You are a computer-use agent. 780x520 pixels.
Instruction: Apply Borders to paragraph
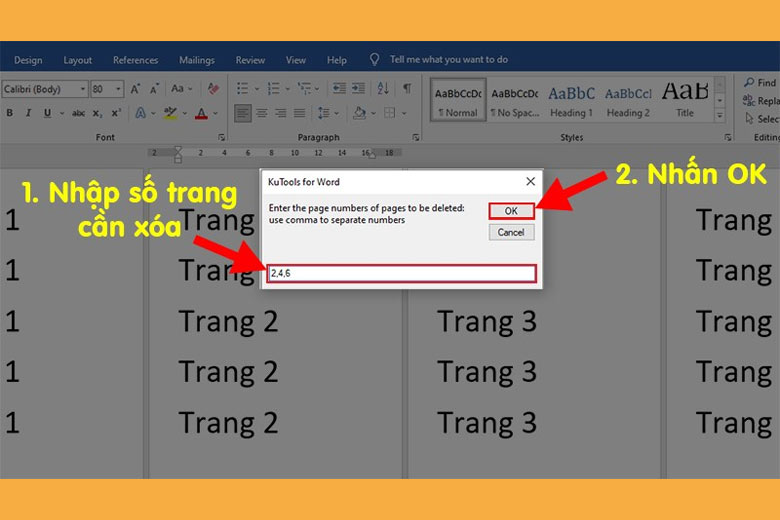click(390, 113)
